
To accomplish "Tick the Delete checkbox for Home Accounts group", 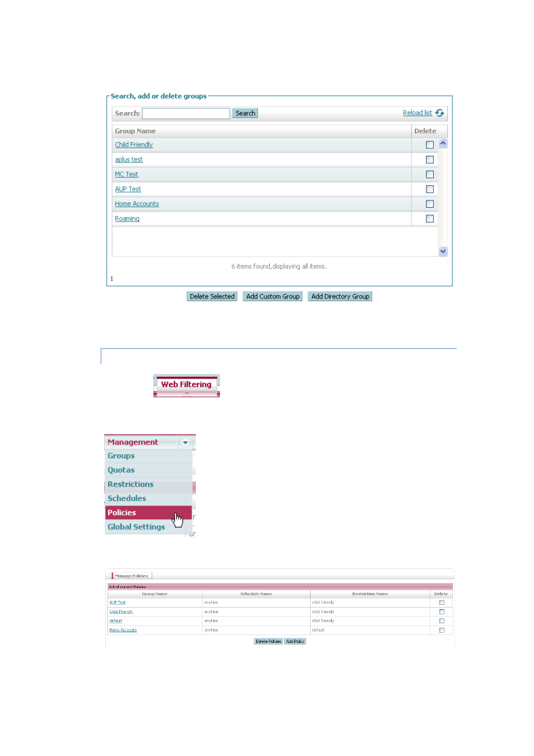I will (x=430, y=204).
